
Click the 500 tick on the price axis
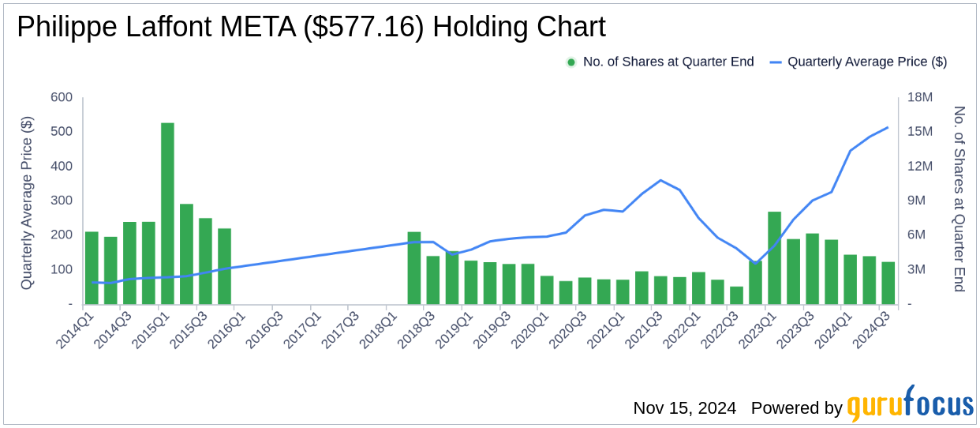(x=61, y=132)
